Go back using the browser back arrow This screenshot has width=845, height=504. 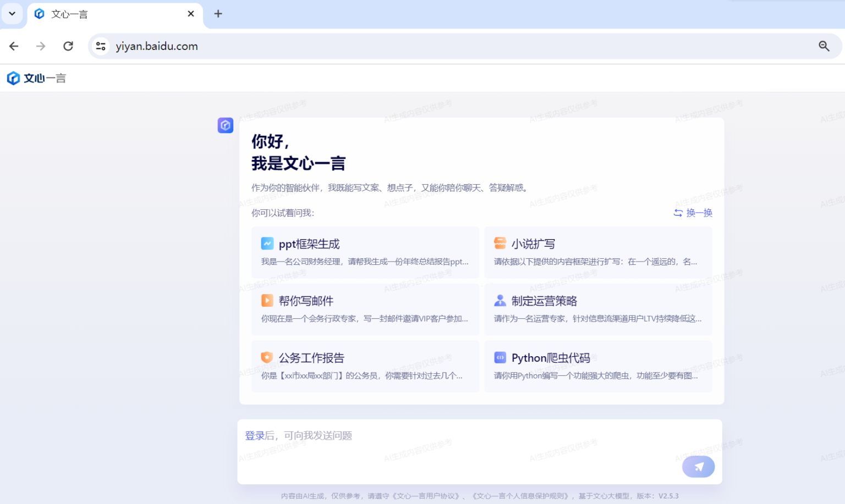13,46
